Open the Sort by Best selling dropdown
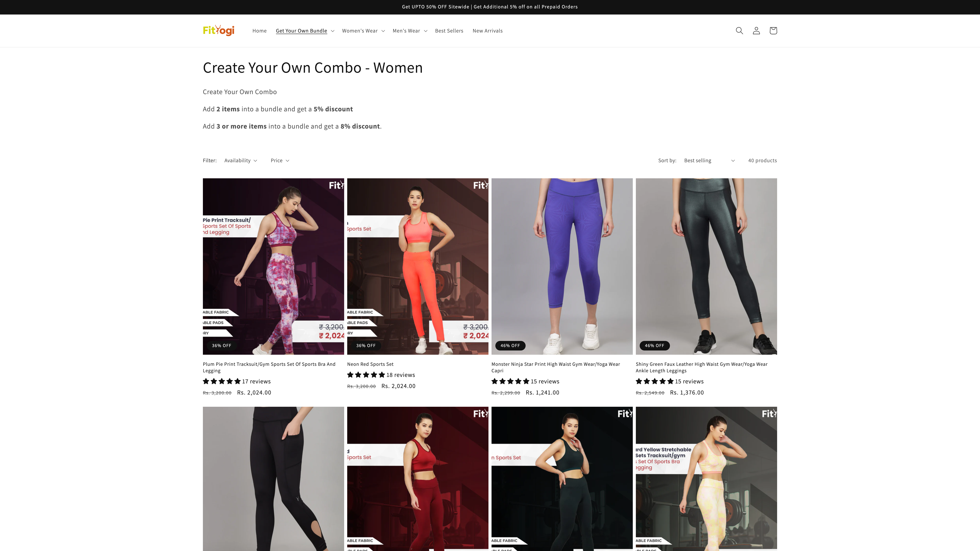980x551 pixels. pos(709,161)
